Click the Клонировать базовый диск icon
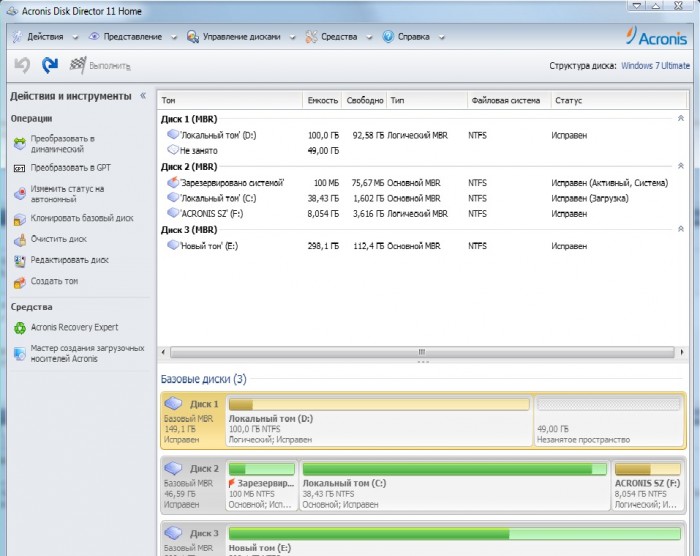The height and width of the screenshot is (556, 700). (20, 217)
